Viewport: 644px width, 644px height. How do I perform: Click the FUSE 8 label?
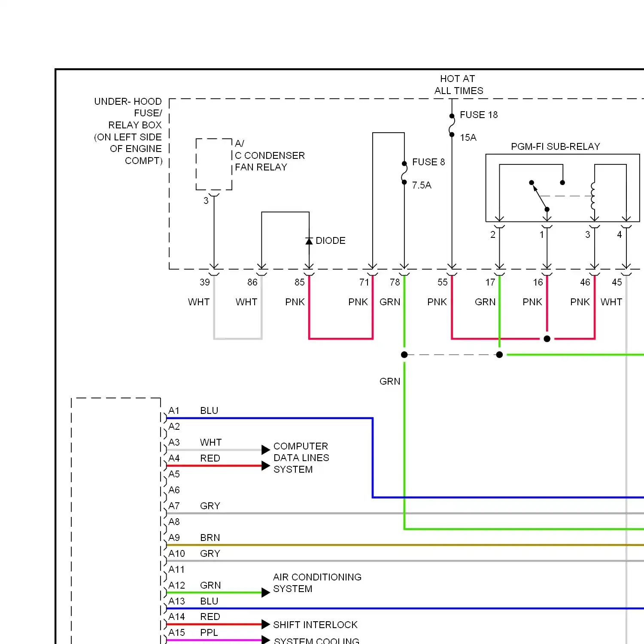[x=428, y=162]
